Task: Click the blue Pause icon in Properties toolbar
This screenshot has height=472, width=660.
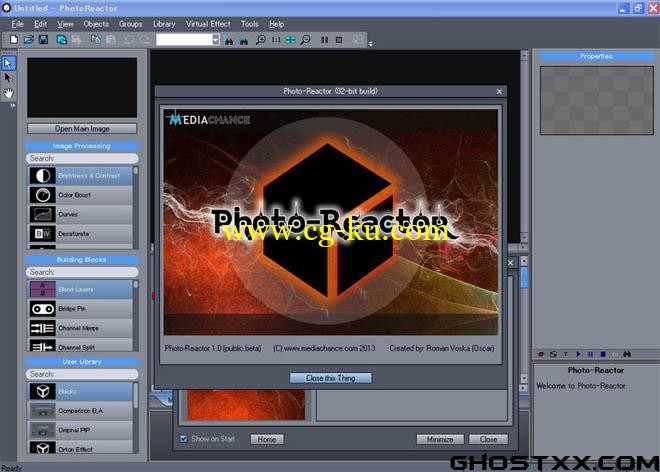Action: click(591, 354)
